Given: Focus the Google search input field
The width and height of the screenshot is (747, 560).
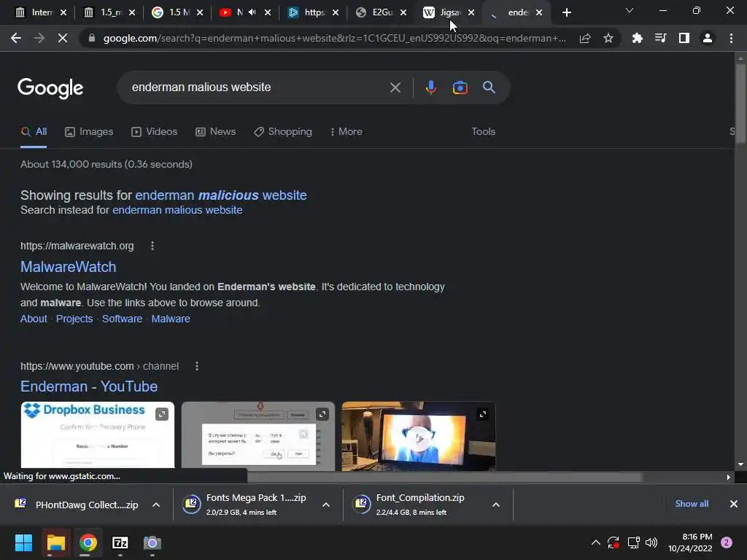Looking at the screenshot, I should [x=258, y=87].
